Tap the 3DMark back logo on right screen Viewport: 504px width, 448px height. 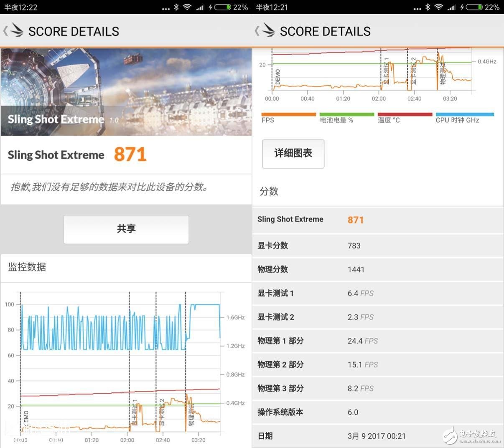click(265, 31)
